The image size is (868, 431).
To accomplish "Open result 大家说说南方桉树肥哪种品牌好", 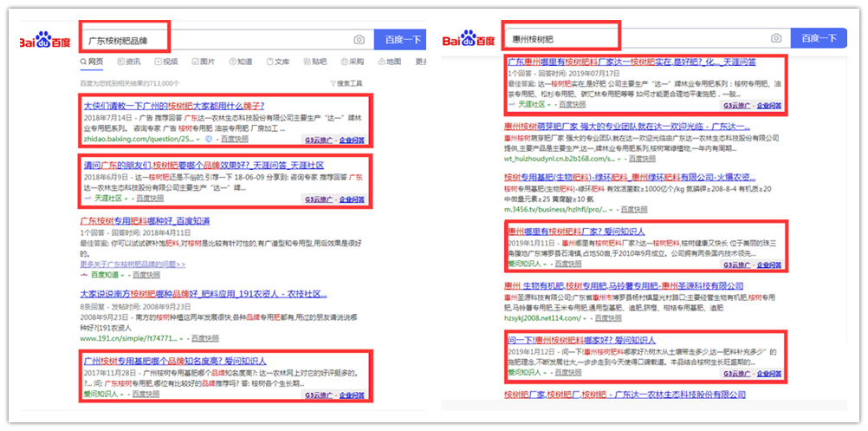I will [x=204, y=294].
